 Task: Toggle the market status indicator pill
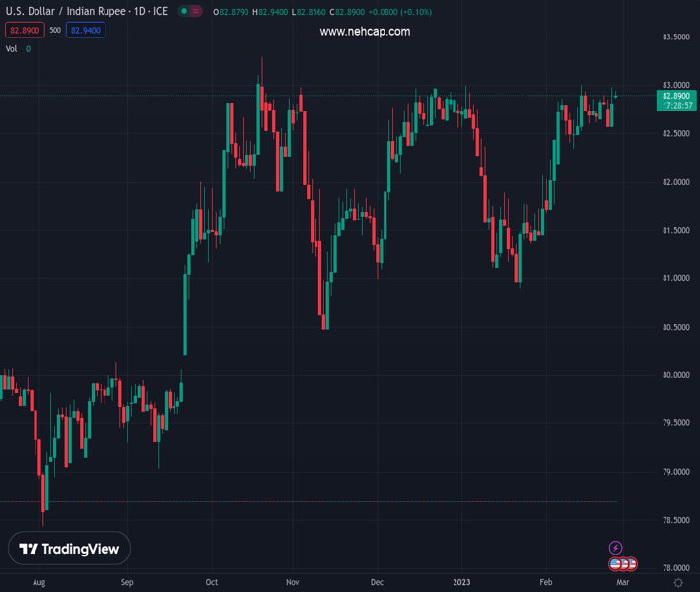190,12
